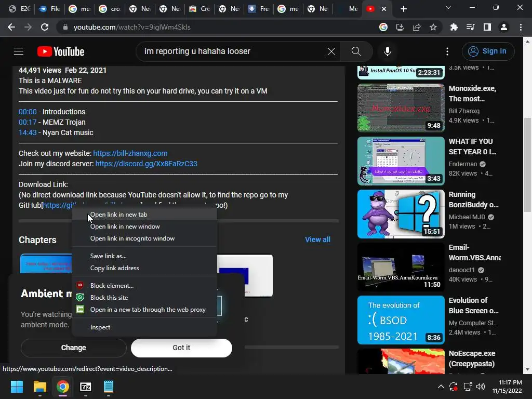This screenshot has height=399, width=532.
Task: Reload the page
Action: click(x=45, y=27)
